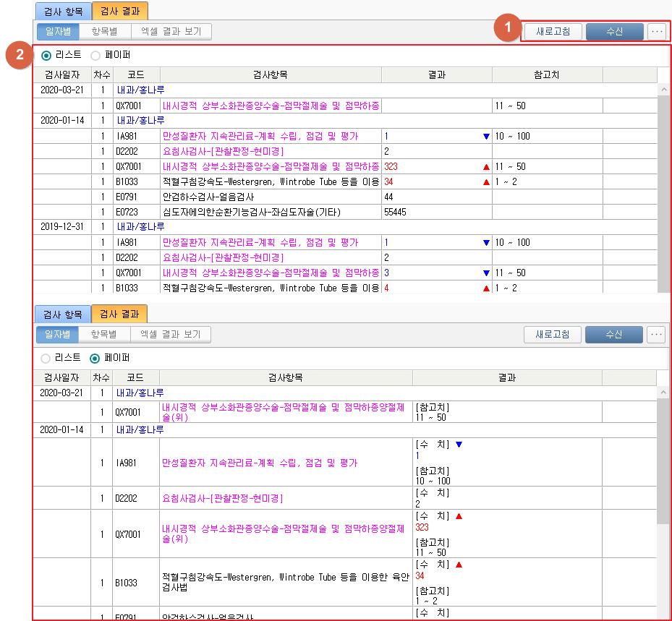Click the 참고치 column header in list view
The image size is (672, 621).
(x=547, y=75)
